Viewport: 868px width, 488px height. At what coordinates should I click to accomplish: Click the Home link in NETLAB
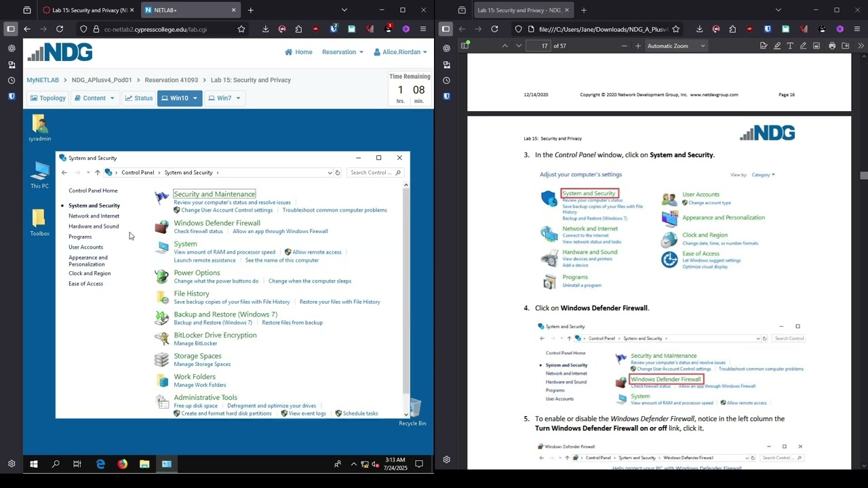[x=298, y=52]
